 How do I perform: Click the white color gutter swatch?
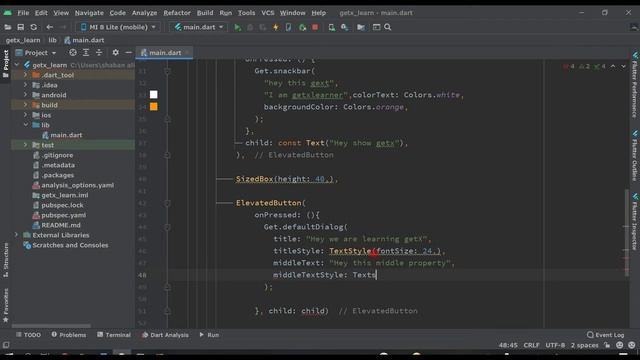tap(153, 95)
